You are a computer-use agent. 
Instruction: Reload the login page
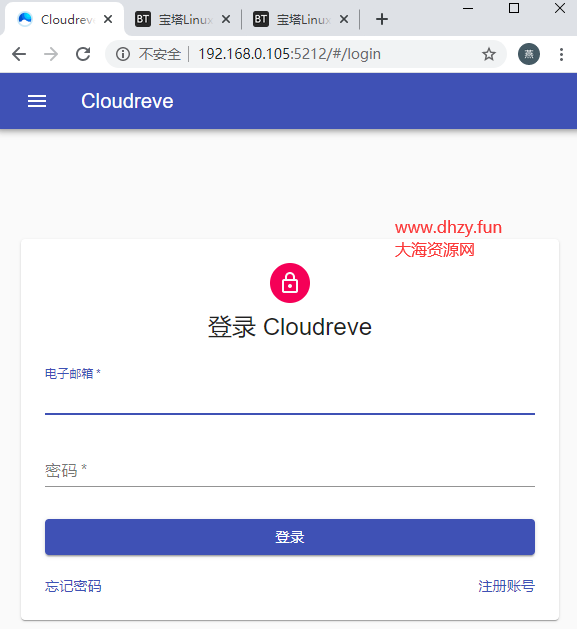(83, 54)
